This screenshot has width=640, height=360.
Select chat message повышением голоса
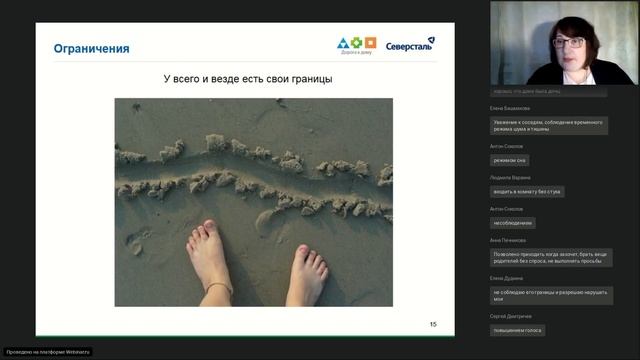518,330
